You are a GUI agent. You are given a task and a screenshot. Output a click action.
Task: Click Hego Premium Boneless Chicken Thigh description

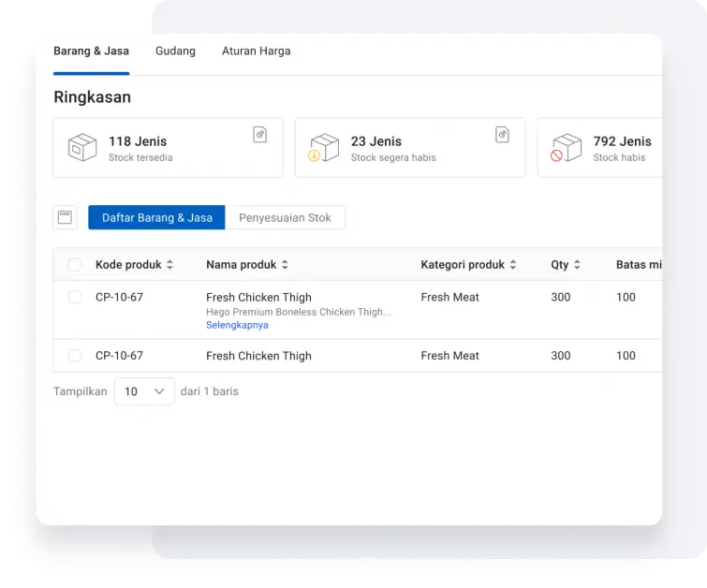coord(299,312)
